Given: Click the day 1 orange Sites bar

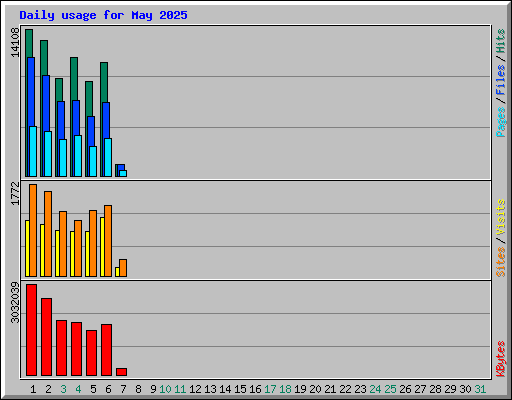Looking at the screenshot, I should (x=33, y=230).
